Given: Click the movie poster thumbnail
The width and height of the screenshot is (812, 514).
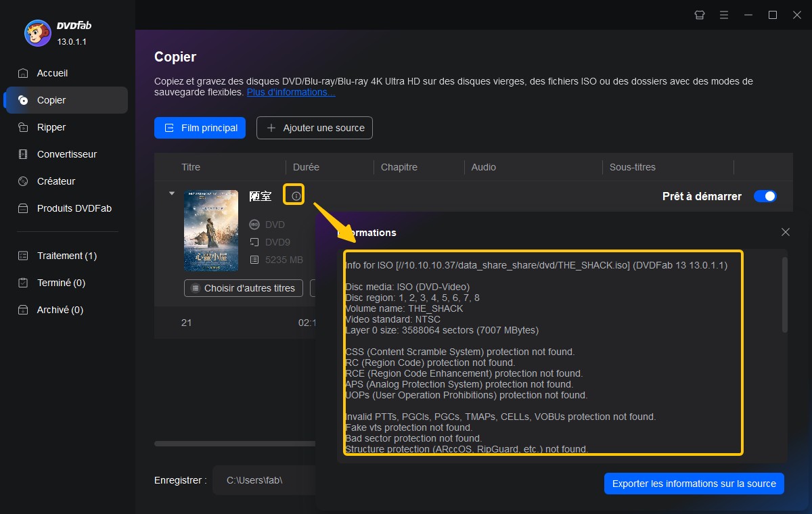Looking at the screenshot, I should [x=211, y=231].
